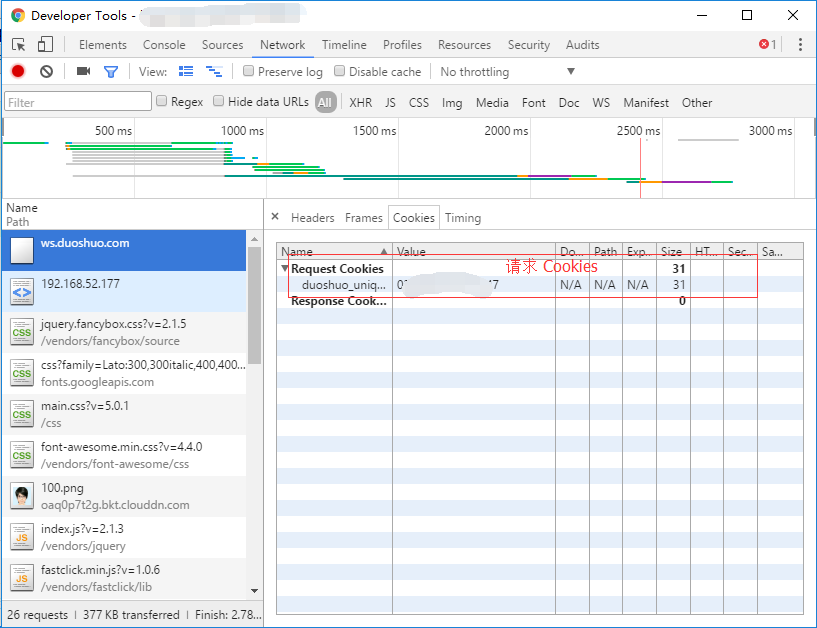Check the Hide data URLs option
The image size is (817, 628).
pyautogui.click(x=219, y=101)
